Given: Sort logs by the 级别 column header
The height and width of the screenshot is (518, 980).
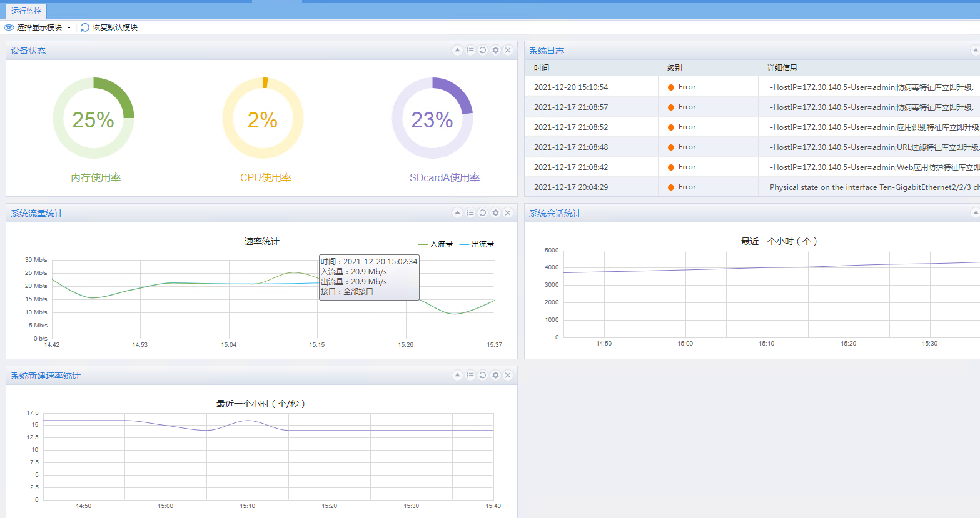Looking at the screenshot, I should 674,68.
